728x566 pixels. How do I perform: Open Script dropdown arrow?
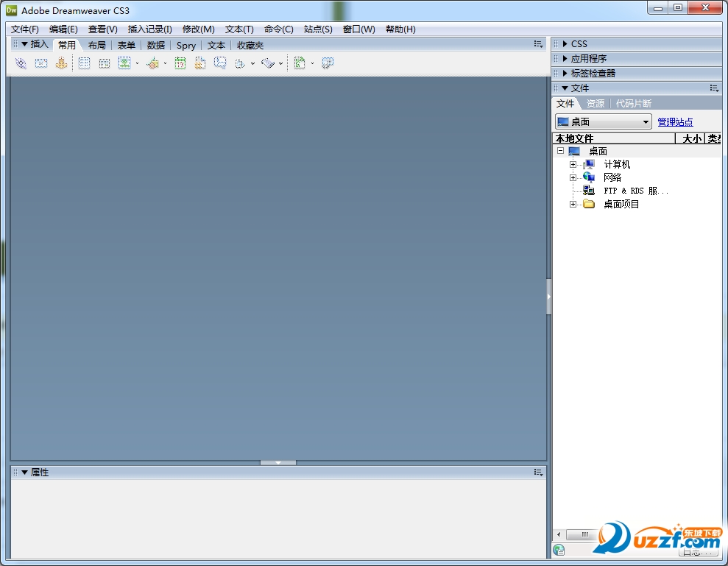[x=281, y=63]
